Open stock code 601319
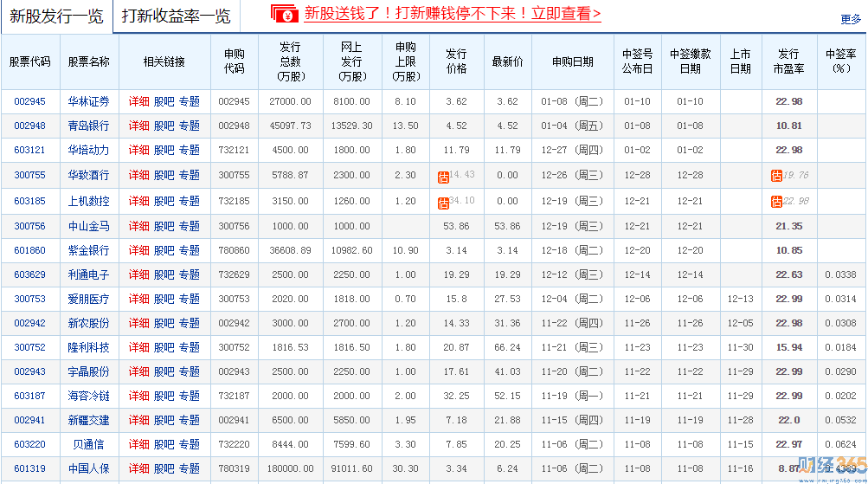 point(30,469)
